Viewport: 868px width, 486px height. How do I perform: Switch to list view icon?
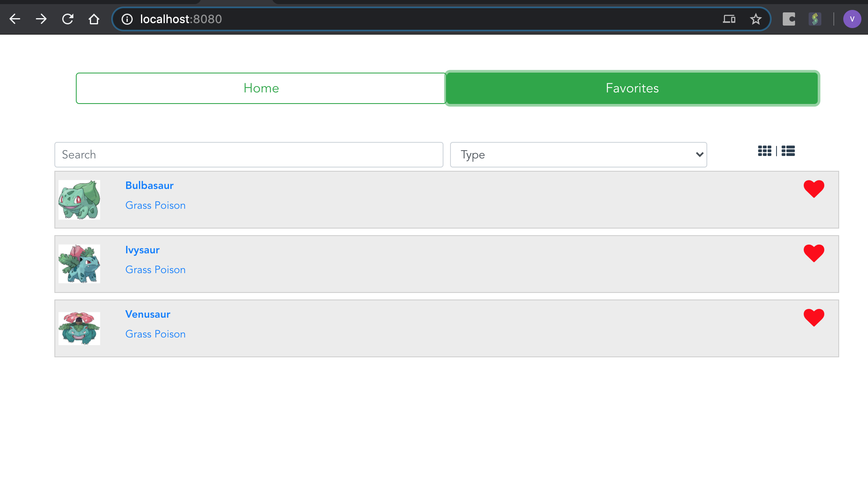(788, 151)
